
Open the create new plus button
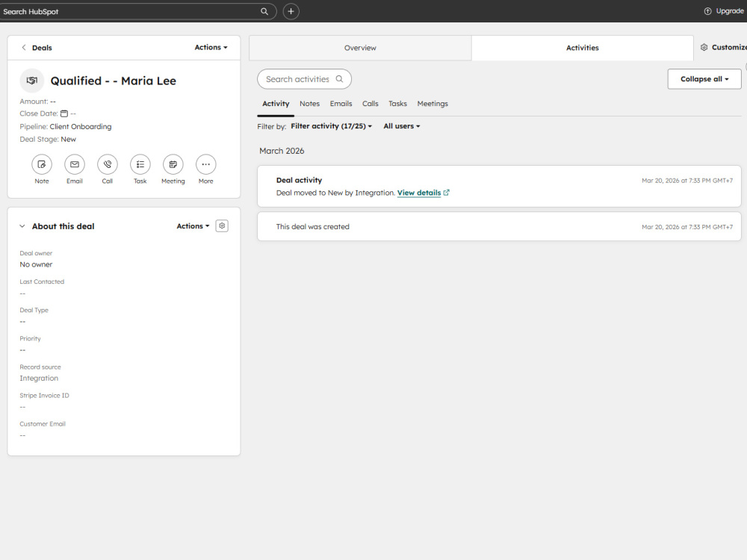tap(291, 11)
